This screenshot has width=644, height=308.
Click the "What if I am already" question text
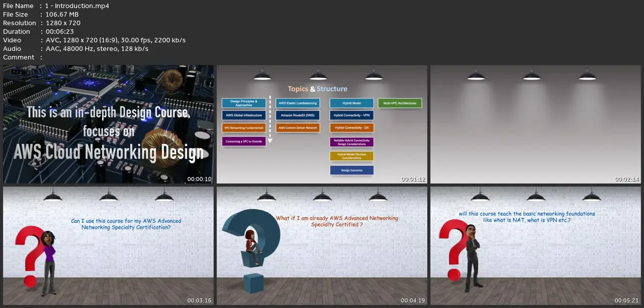click(337, 221)
